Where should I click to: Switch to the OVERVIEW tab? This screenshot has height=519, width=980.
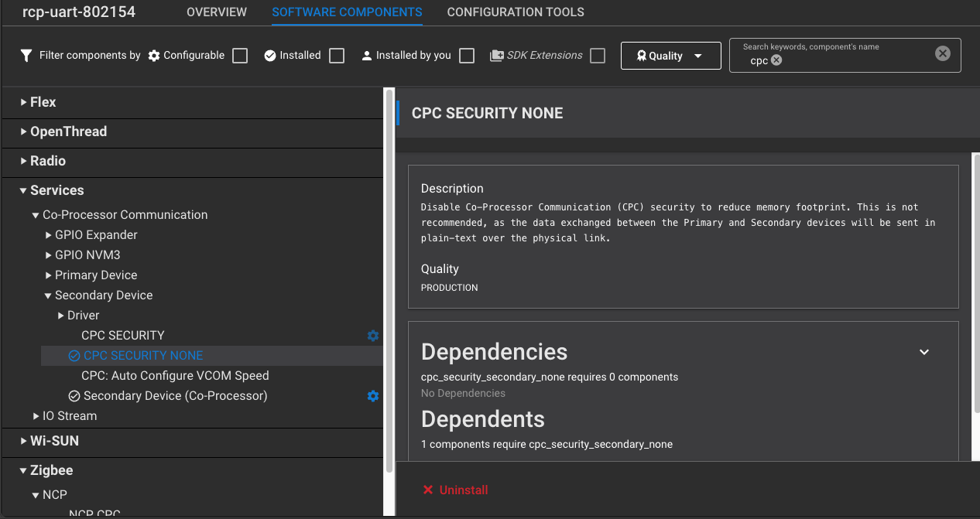pyautogui.click(x=217, y=12)
